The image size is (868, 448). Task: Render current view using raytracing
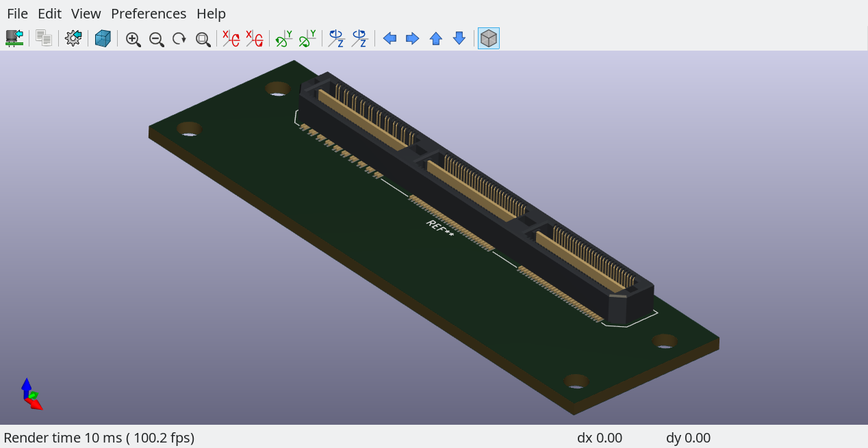tap(103, 38)
